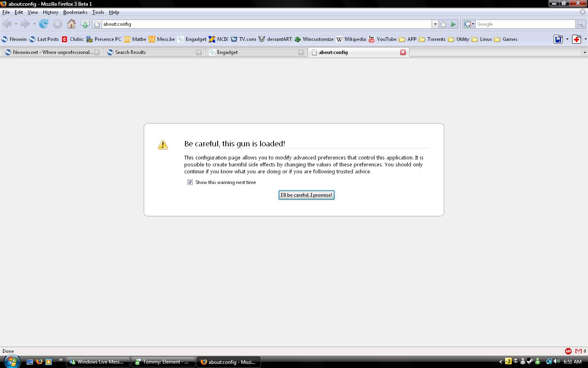Close the about:config tab

point(403,52)
